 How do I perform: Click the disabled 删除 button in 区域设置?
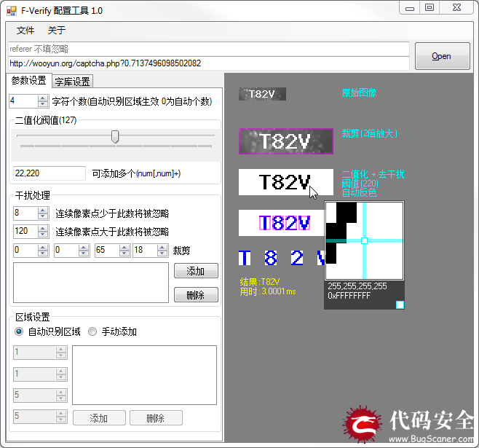(x=156, y=417)
